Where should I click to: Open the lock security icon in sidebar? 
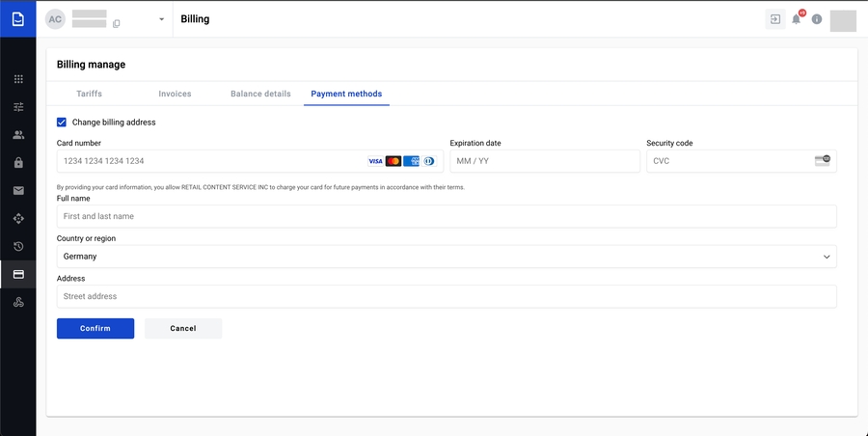pyautogui.click(x=18, y=163)
